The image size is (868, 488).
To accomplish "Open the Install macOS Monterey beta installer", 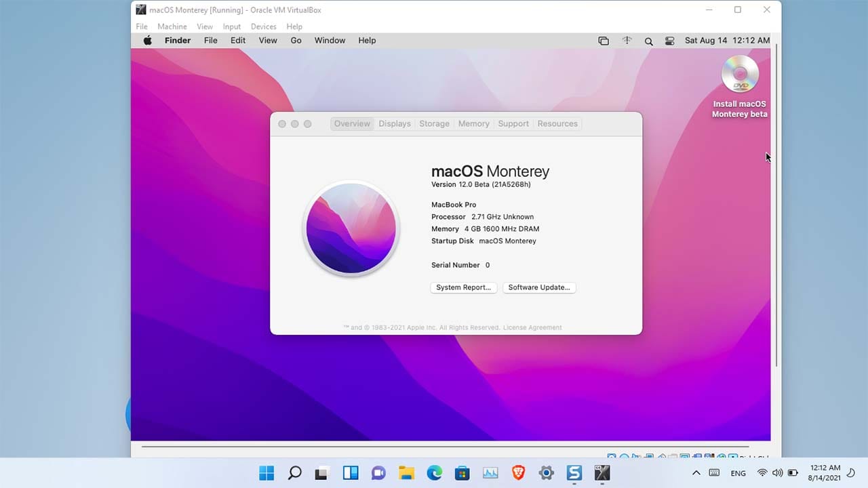I will [739, 75].
